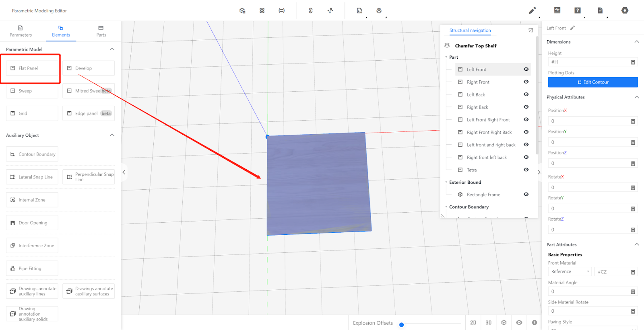Screen dimensions: 644x330
Task: Switch to 2D view mode
Action: (473, 322)
